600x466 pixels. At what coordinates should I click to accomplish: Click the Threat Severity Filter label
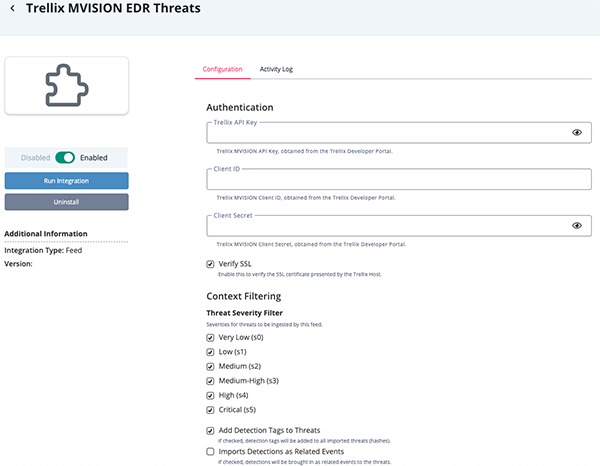245,313
